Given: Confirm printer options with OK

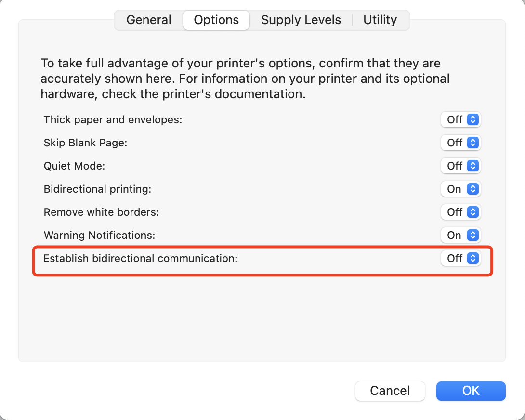Looking at the screenshot, I should (471, 391).
